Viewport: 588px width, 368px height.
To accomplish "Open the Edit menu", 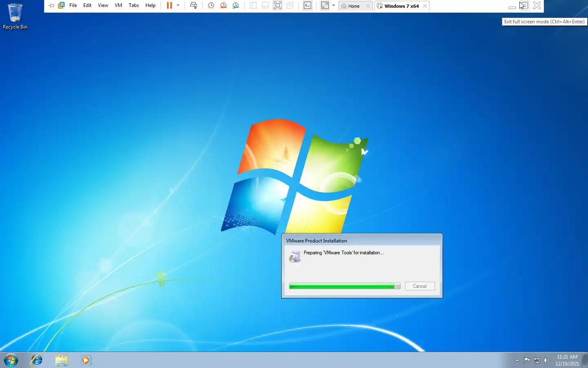I will pyautogui.click(x=87, y=6).
